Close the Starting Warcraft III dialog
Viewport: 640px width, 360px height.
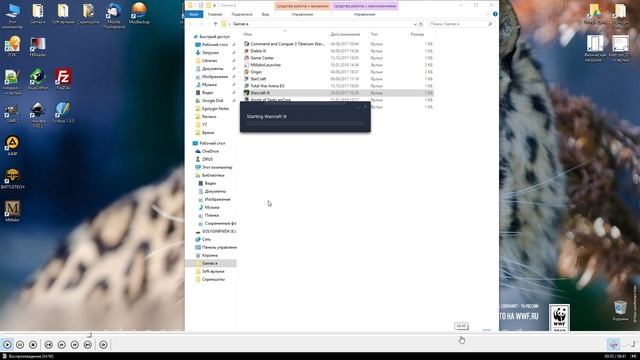coord(365,107)
